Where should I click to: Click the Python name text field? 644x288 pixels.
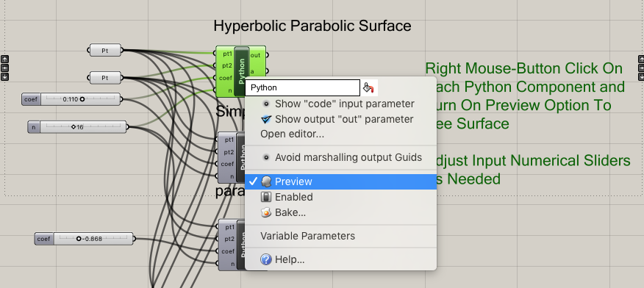[303, 87]
